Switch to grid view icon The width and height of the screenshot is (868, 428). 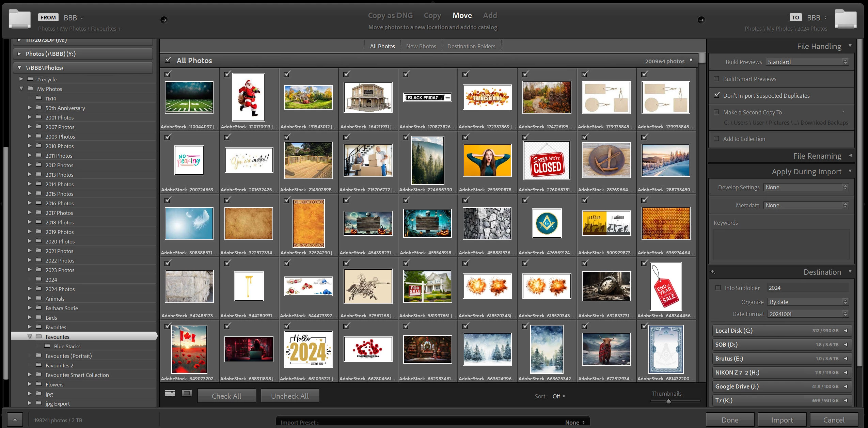click(170, 393)
